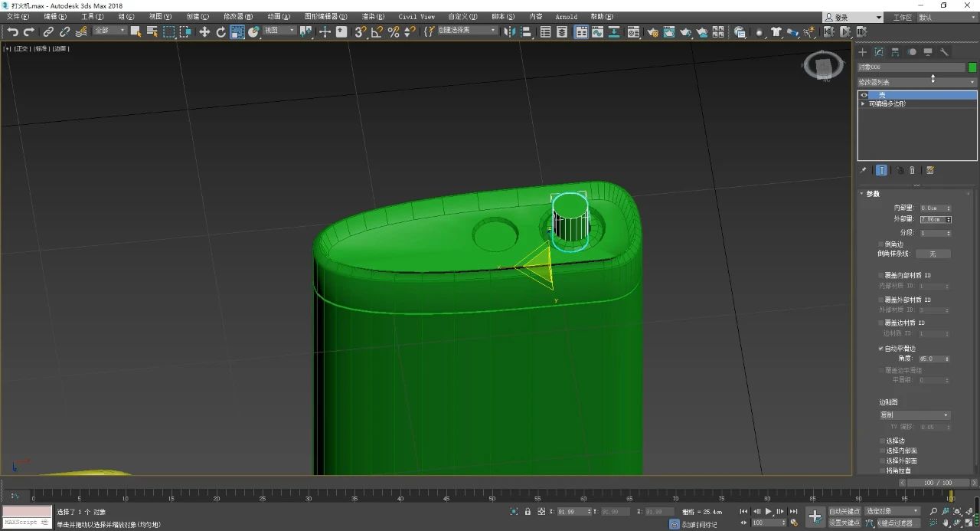This screenshot has width=980, height=531.
Task: Click the Mirror tool icon
Action: click(510, 31)
